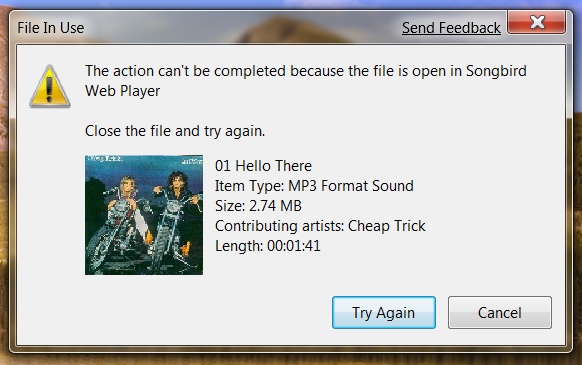Image resolution: width=582 pixels, height=365 pixels.
Task: Click the 00:01:41 length value
Action: (294, 246)
